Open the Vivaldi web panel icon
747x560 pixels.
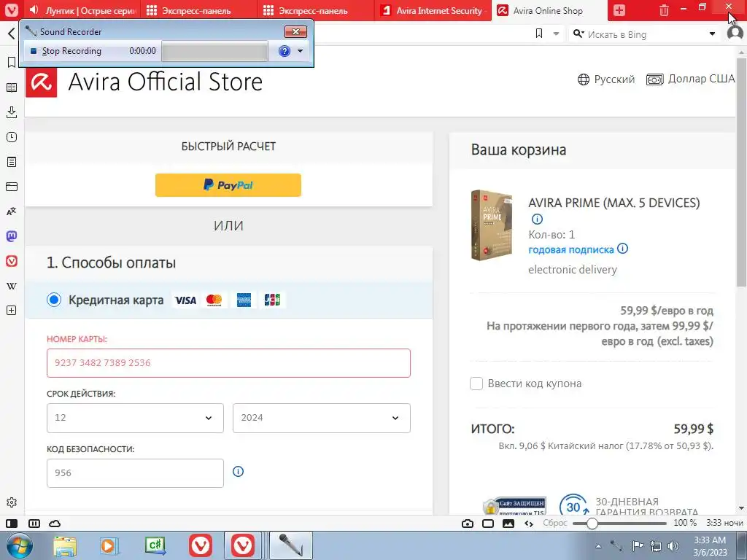[x=12, y=261]
